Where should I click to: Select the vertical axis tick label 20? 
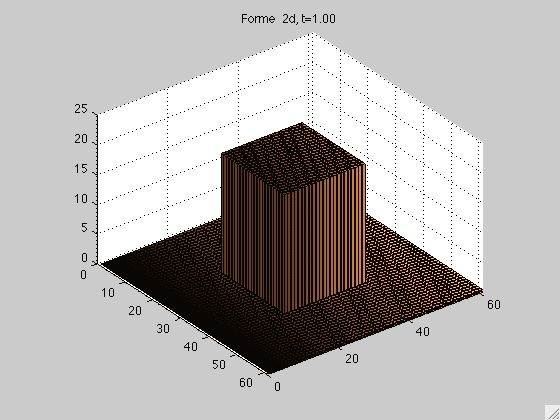click(x=81, y=139)
